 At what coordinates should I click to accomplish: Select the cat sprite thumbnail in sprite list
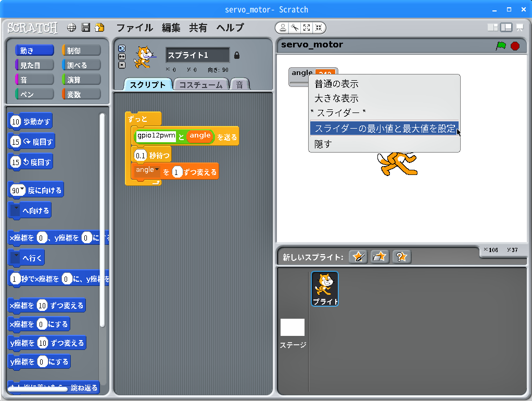tap(325, 289)
